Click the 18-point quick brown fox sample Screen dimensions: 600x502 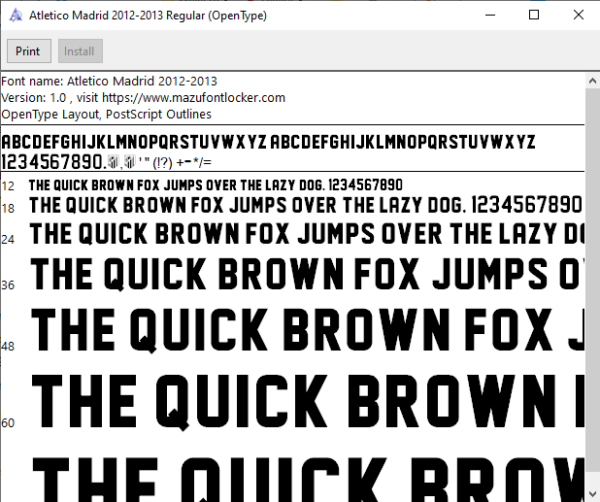tap(306, 205)
